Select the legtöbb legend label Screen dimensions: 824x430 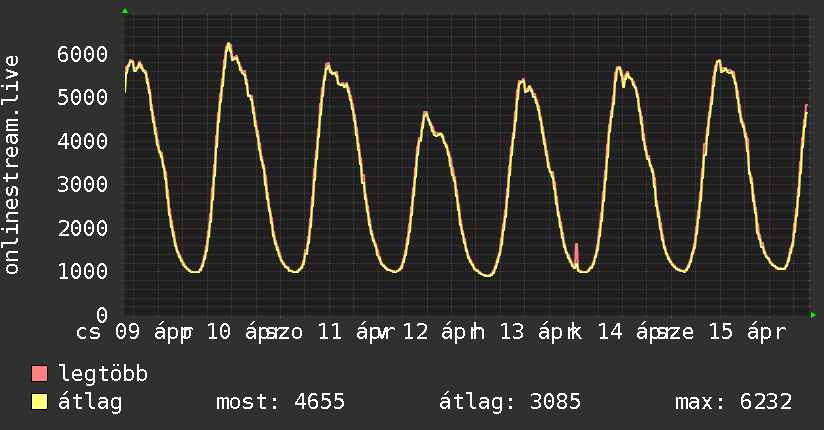click(x=103, y=374)
